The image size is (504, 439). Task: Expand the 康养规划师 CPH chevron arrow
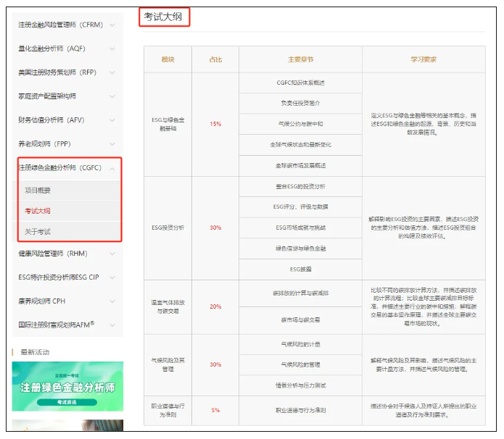coord(112,301)
